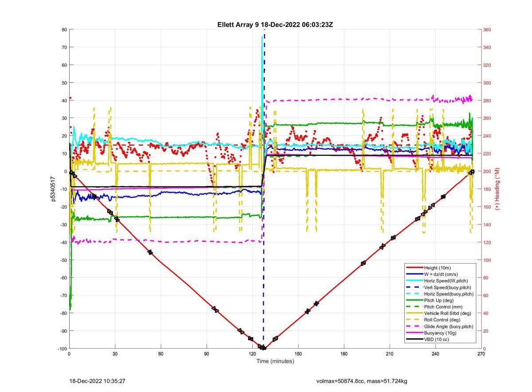
Task: Click the x-axis tick label '270'
Action: (481, 354)
